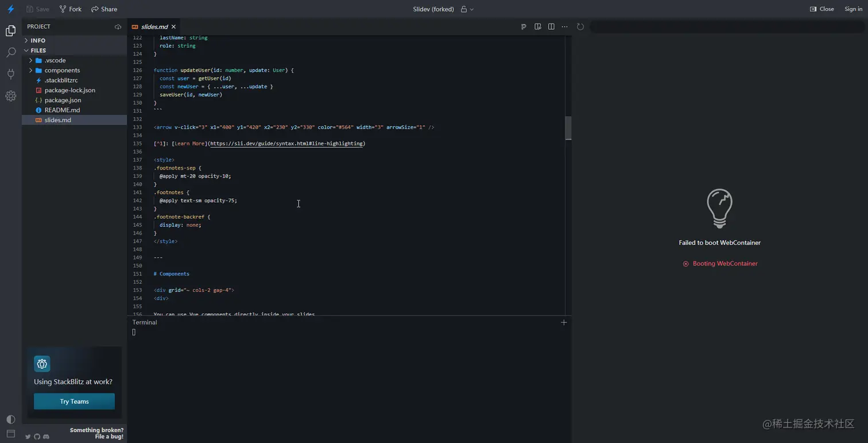Toggle the sidebar layout icon at bottom left
The width and height of the screenshot is (868, 443).
pyautogui.click(x=10, y=434)
